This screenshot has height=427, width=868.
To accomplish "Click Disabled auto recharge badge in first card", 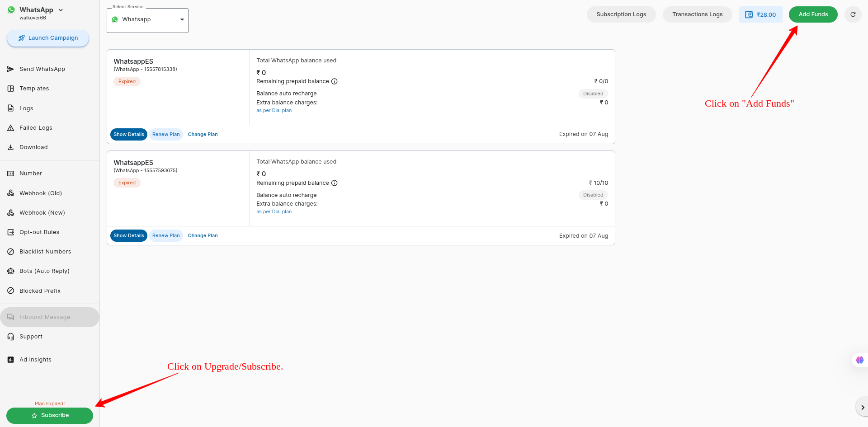I will pyautogui.click(x=593, y=94).
